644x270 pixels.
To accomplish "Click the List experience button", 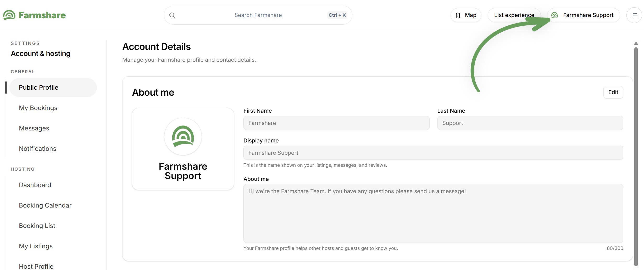I will (x=514, y=15).
